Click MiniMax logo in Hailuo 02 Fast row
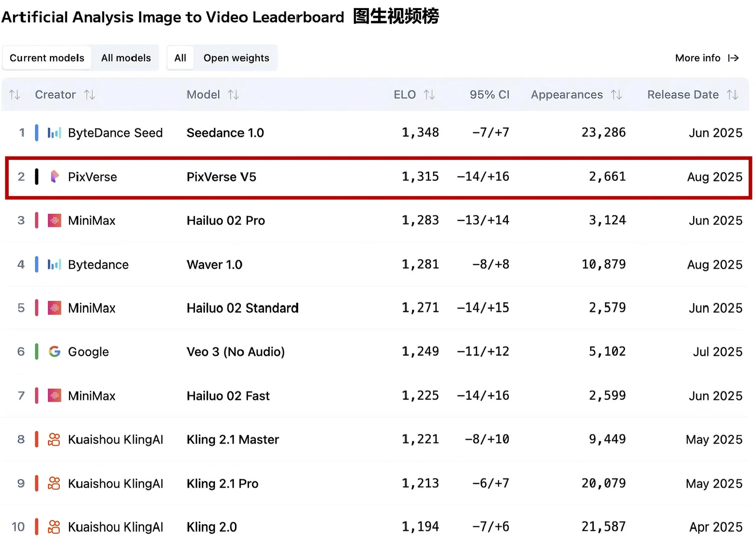The image size is (756, 549). (x=54, y=395)
